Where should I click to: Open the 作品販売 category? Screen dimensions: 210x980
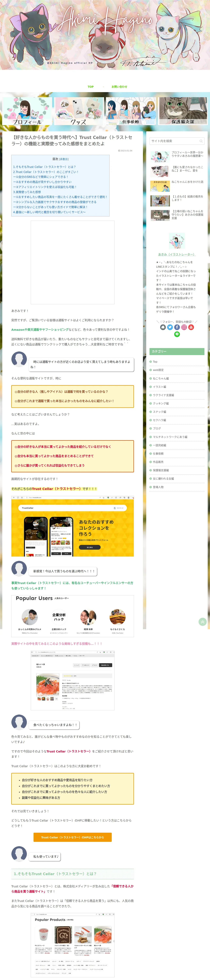(177, 462)
